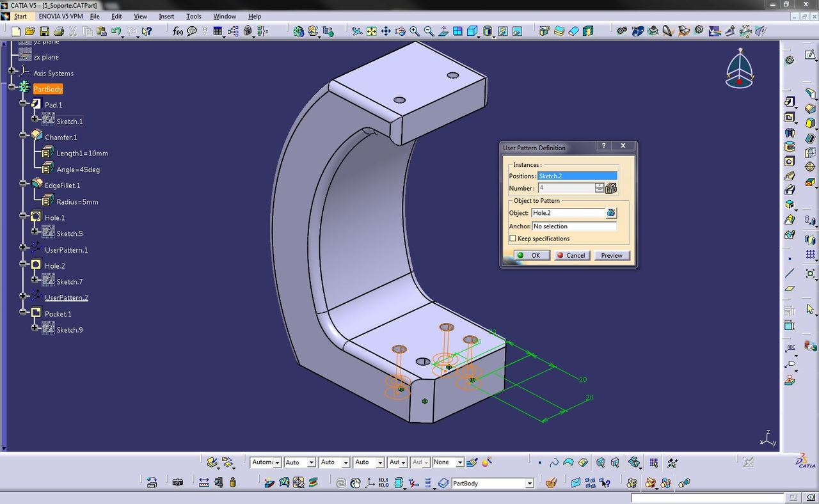Click the Zoom Out magnifier
Screen dimensions: 819x504
click(429, 31)
